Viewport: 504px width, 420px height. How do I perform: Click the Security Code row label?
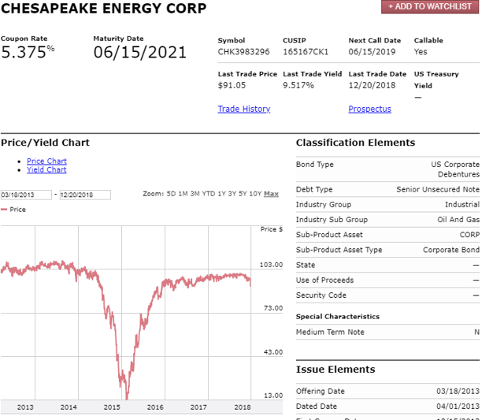(x=321, y=295)
